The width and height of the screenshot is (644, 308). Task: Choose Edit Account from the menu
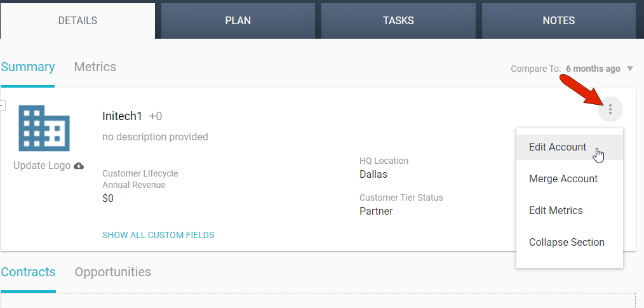point(558,147)
